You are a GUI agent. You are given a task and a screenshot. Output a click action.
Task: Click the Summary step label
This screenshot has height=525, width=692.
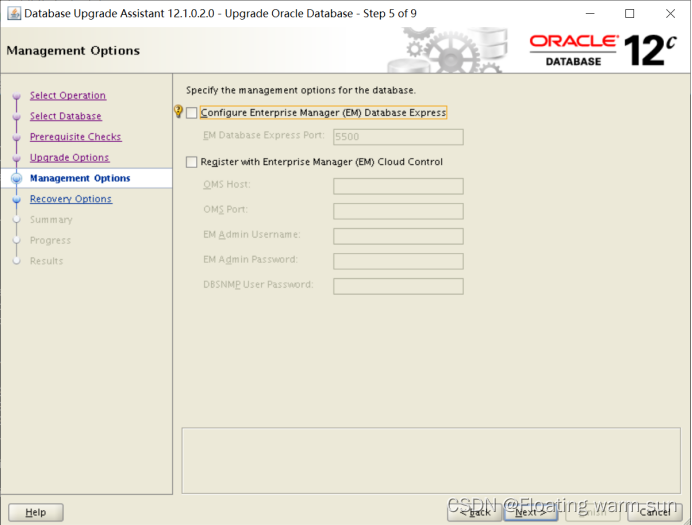(51, 220)
